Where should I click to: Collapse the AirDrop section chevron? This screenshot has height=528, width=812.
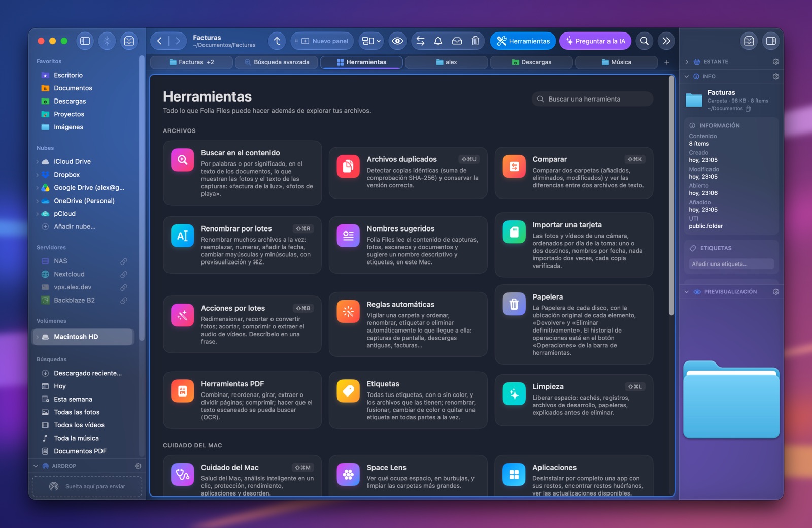tap(36, 466)
